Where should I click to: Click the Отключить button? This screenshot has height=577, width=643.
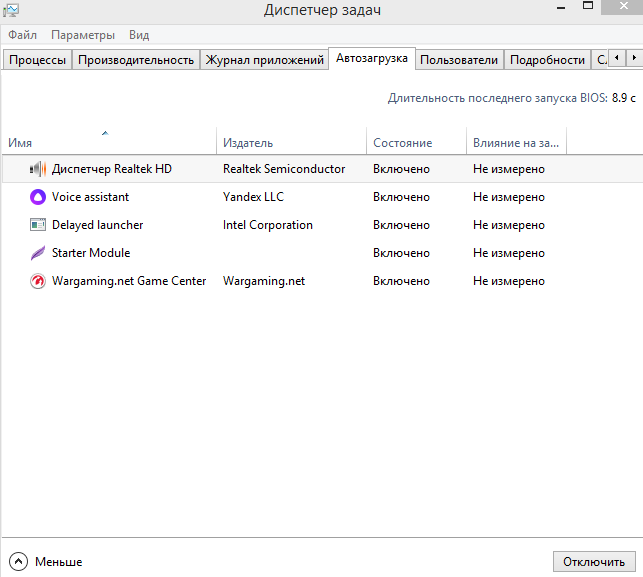click(594, 561)
